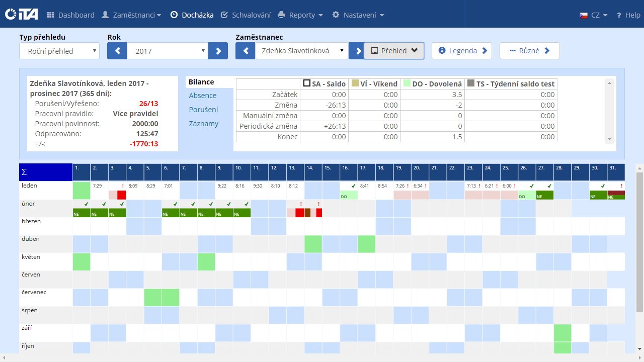The width and height of the screenshot is (644, 362).
Task: Select previous employee arrow button
Action: 246,51
